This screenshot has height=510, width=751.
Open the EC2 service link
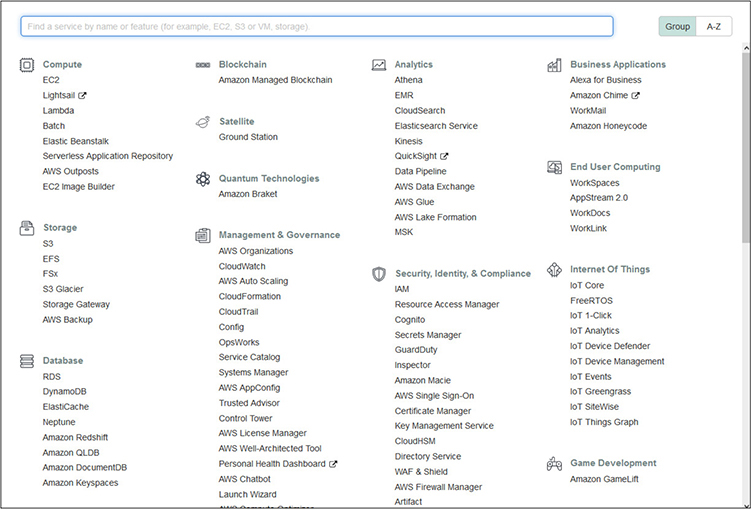tap(51, 80)
